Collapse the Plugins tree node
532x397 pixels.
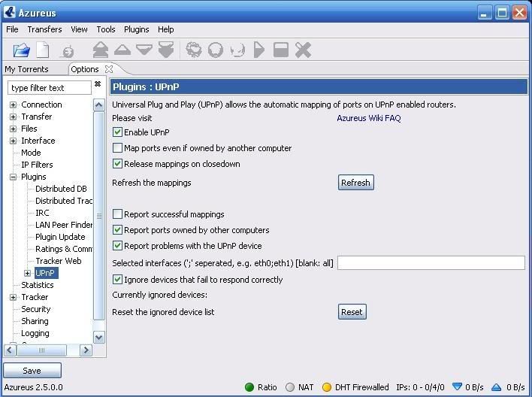[13, 177]
